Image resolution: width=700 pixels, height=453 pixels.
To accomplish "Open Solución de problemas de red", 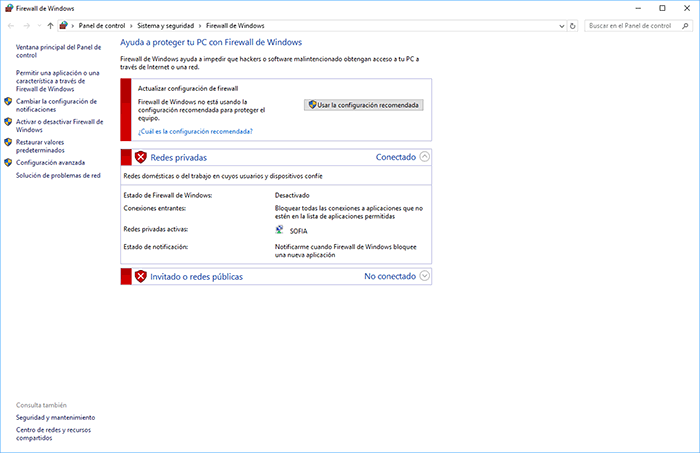I will (x=58, y=175).
